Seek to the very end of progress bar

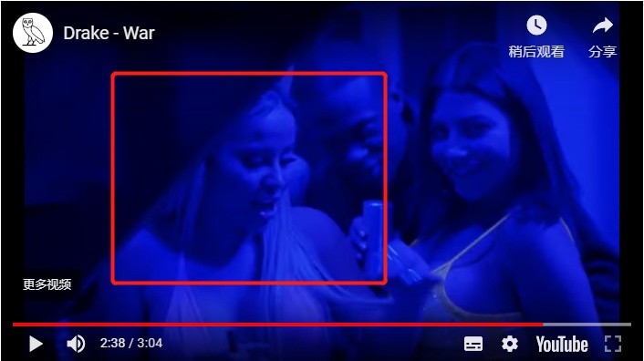pyautogui.click(x=630, y=325)
